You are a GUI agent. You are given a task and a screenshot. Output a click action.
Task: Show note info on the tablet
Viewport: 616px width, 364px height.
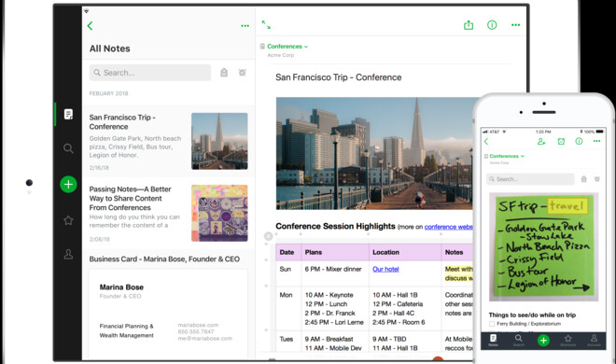[x=492, y=25]
